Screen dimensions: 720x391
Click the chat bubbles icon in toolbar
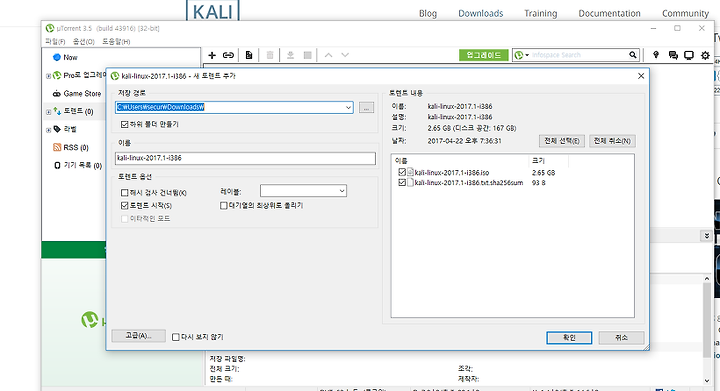coord(673,55)
